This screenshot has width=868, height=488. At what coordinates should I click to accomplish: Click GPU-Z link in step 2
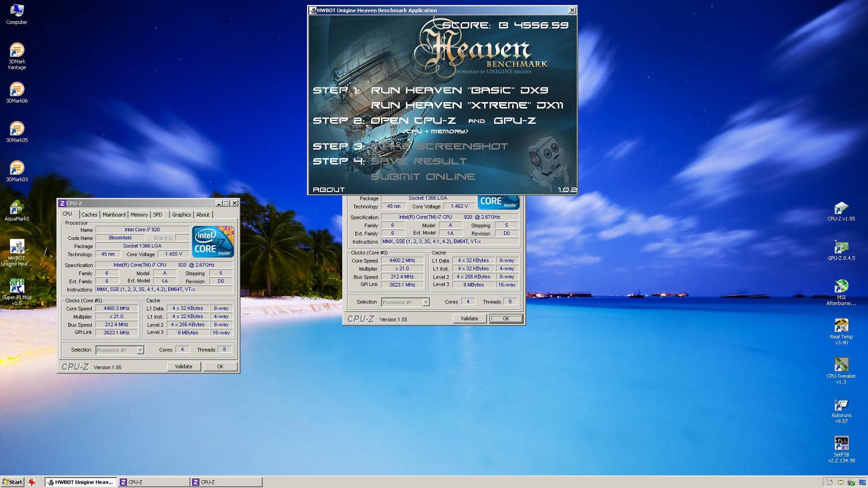click(x=515, y=121)
